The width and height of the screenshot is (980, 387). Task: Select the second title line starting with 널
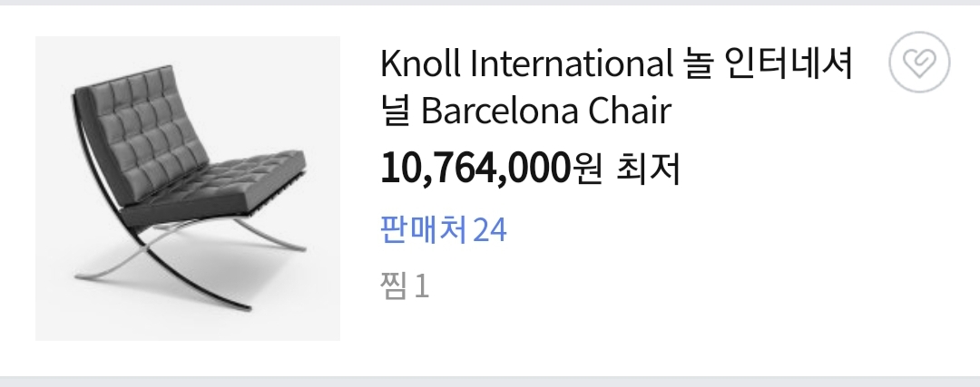tap(526, 112)
